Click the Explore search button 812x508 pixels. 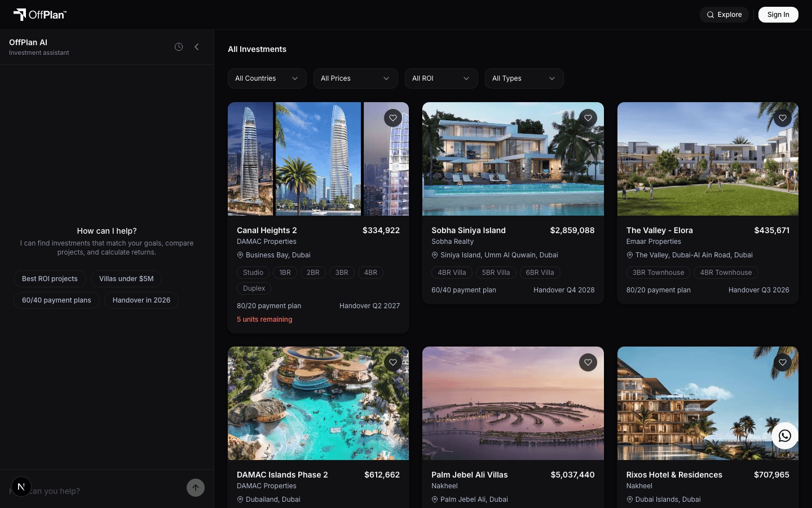(x=725, y=15)
